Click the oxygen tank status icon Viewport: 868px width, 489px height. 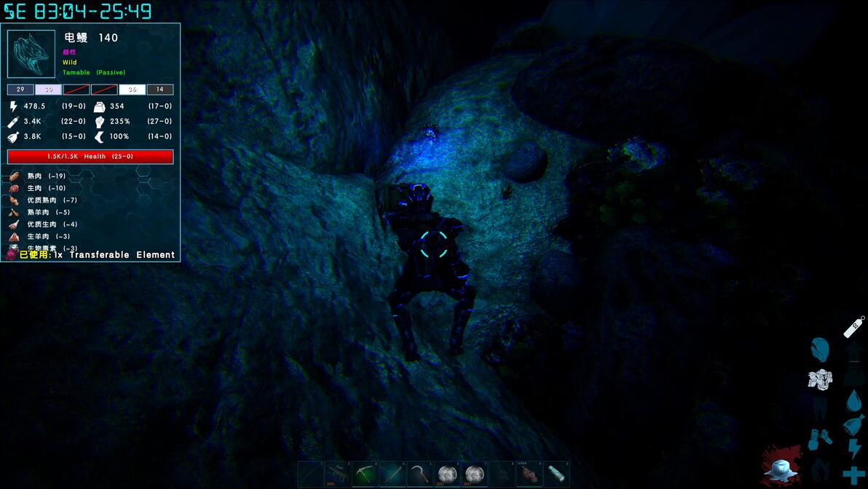click(854, 326)
